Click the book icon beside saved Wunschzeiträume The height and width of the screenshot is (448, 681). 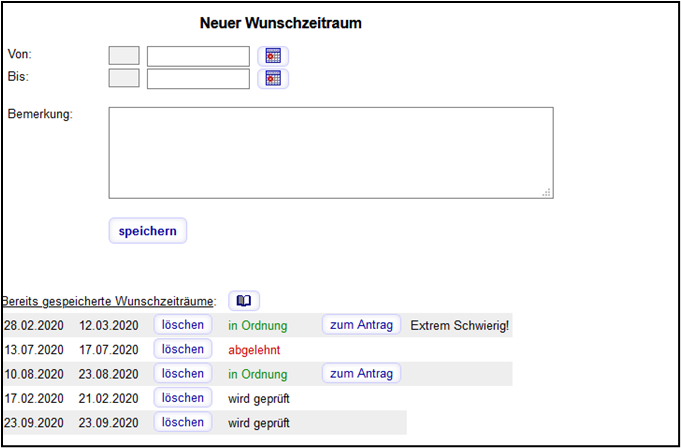point(244,300)
